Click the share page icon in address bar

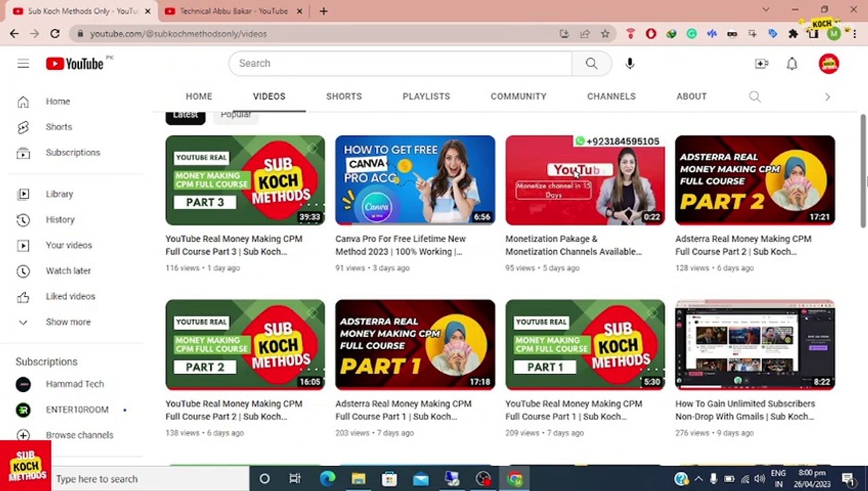[585, 33]
